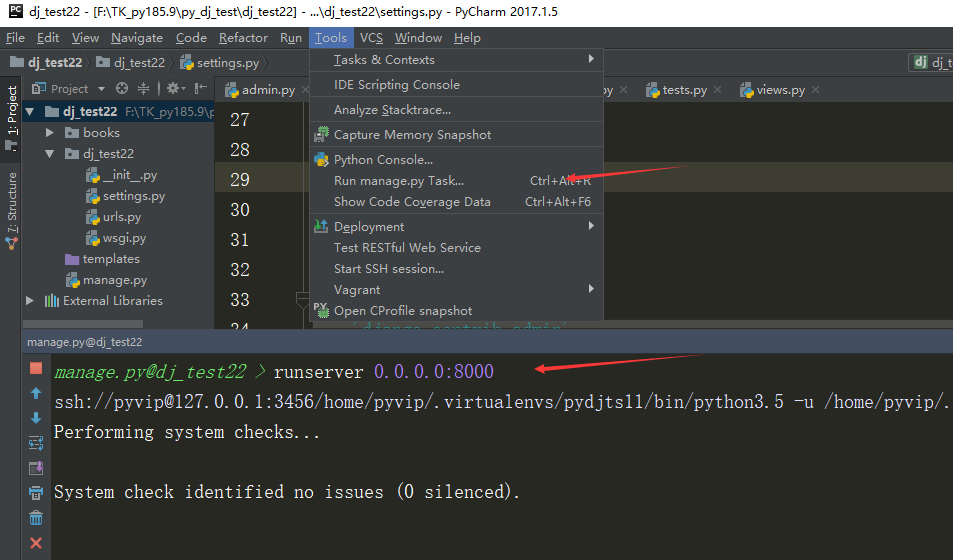Click the runserver command input text
The image size is (953, 560).
point(384,372)
